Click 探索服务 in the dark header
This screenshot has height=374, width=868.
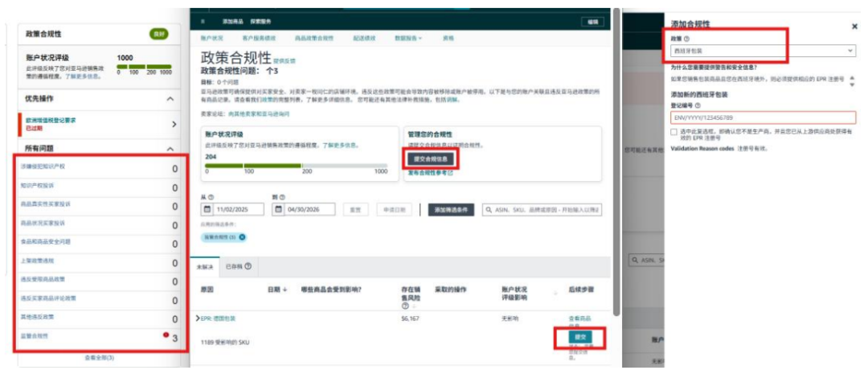260,21
